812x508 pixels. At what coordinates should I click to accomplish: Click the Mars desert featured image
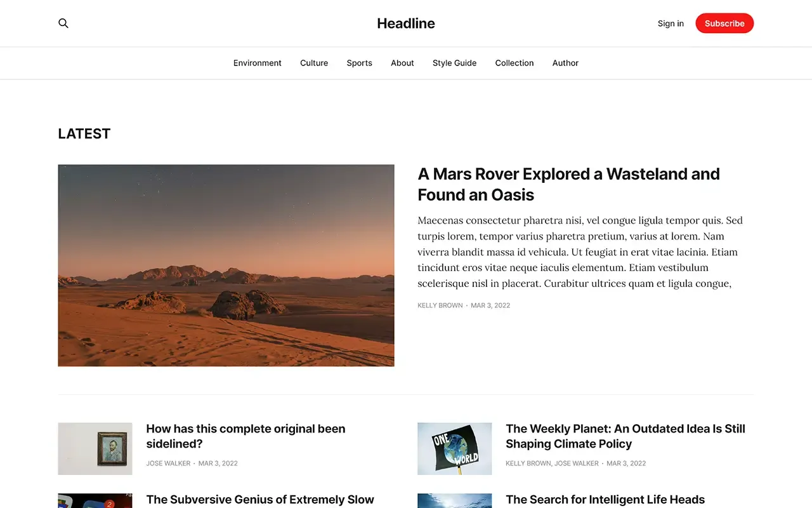[226, 265]
